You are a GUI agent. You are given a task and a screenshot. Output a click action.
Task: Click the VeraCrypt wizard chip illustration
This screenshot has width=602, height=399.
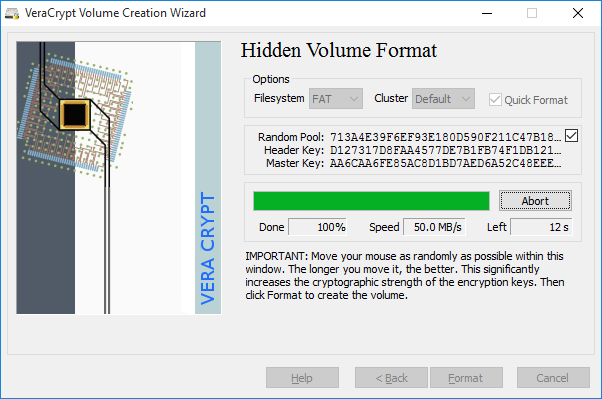point(119,178)
